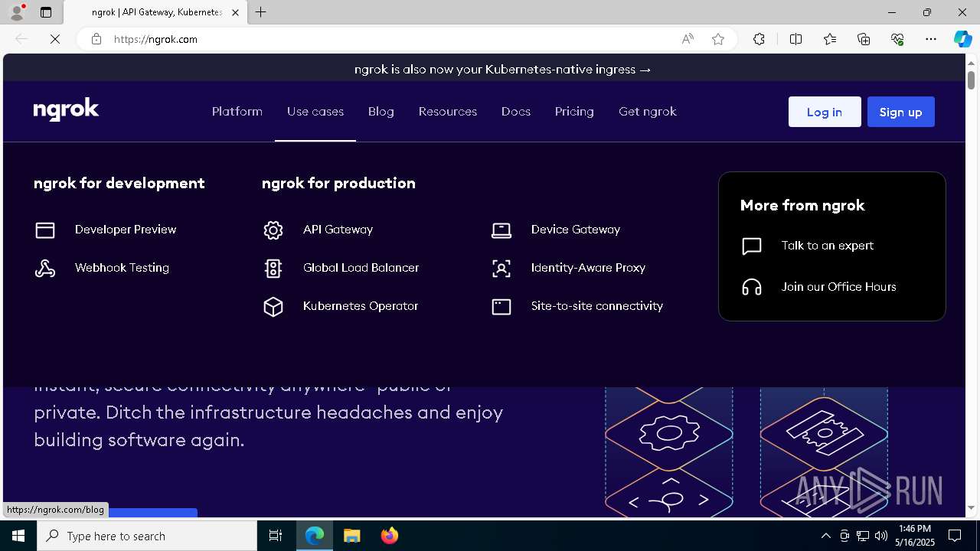This screenshot has width=980, height=551.
Task: Open Talk to an expert link
Action: point(828,246)
